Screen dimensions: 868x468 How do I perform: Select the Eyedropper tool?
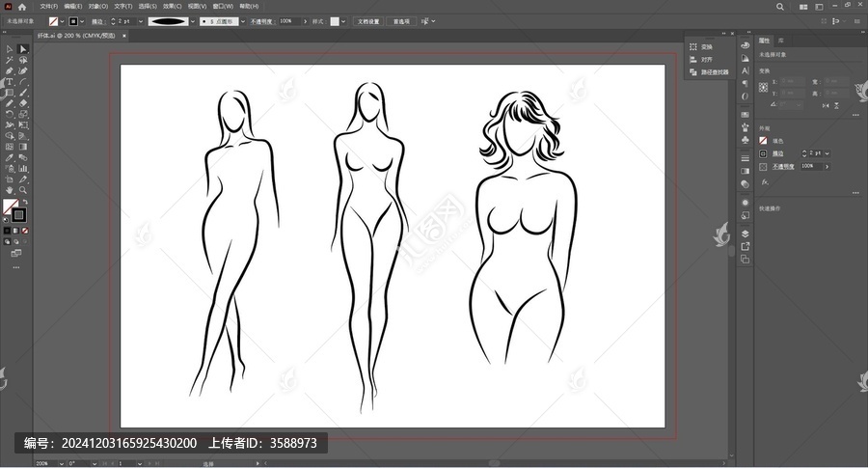tap(10, 158)
